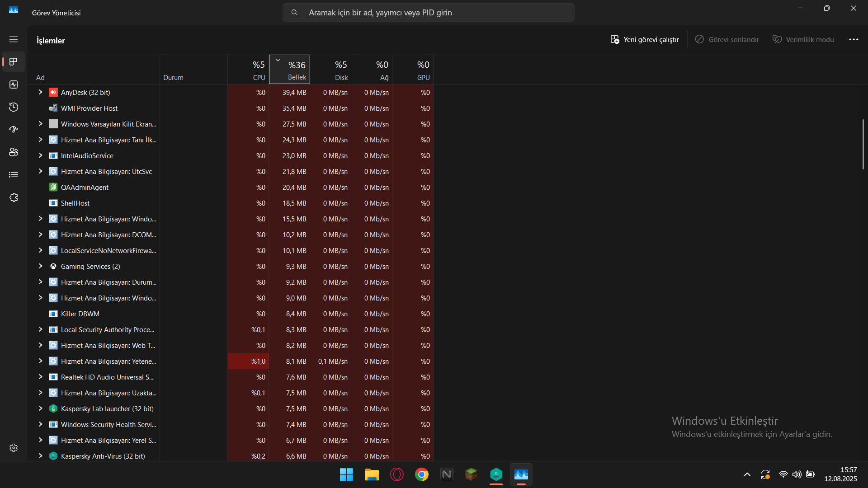Expand the Windows Varsayılan Kilit Ekranı row
The image size is (868, 488).
tap(40, 124)
